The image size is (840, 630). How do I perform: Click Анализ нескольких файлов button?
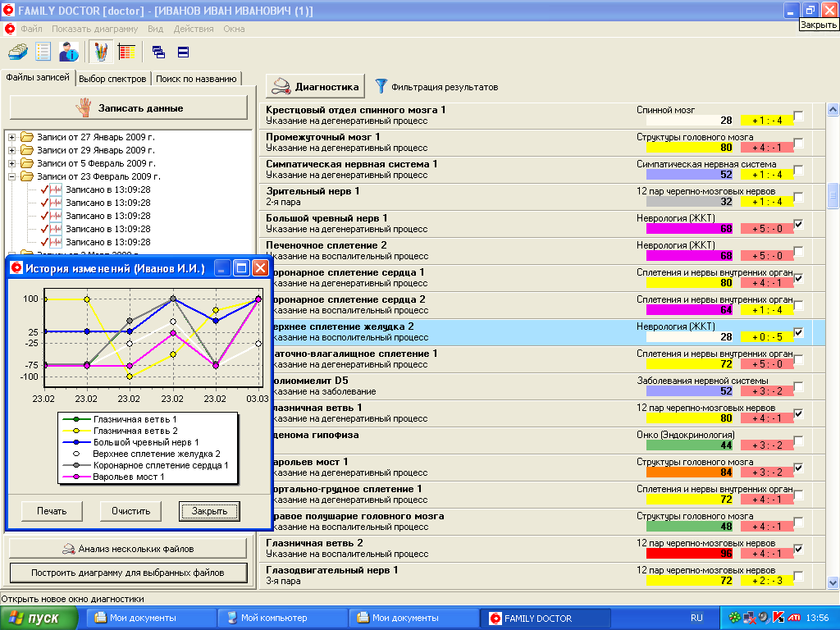pos(128,549)
